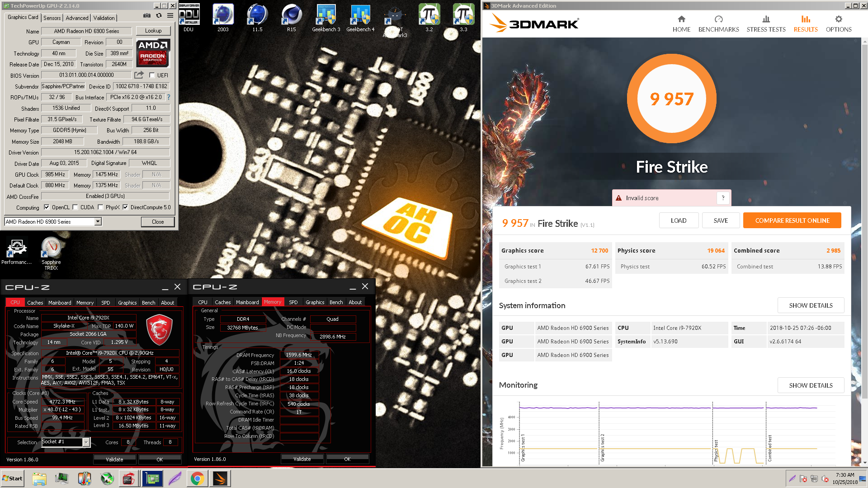
Task: Refresh GPU-Z readings with the refresh icon
Action: [159, 16]
